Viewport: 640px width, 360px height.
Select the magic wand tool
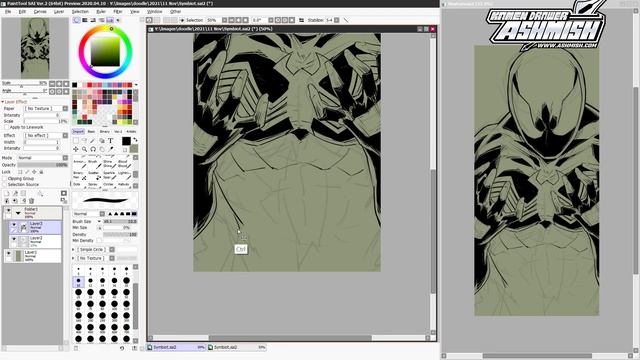click(x=93, y=141)
